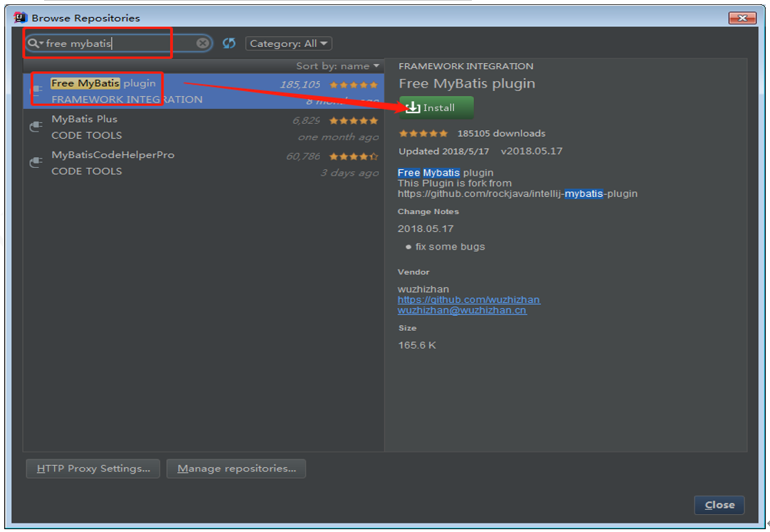Click the "one month ago" text
Screen dimensions: 770x532
[338, 137]
